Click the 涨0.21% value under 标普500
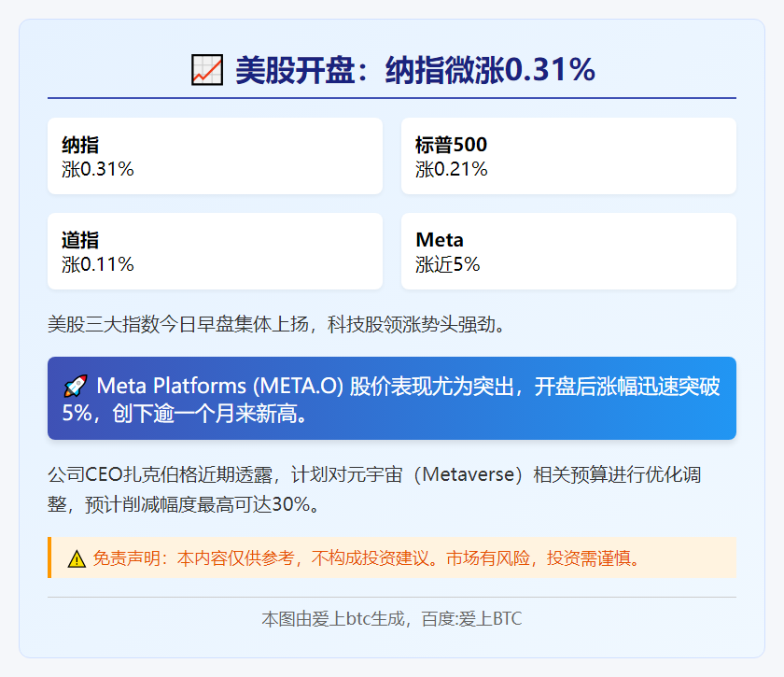 (x=452, y=169)
